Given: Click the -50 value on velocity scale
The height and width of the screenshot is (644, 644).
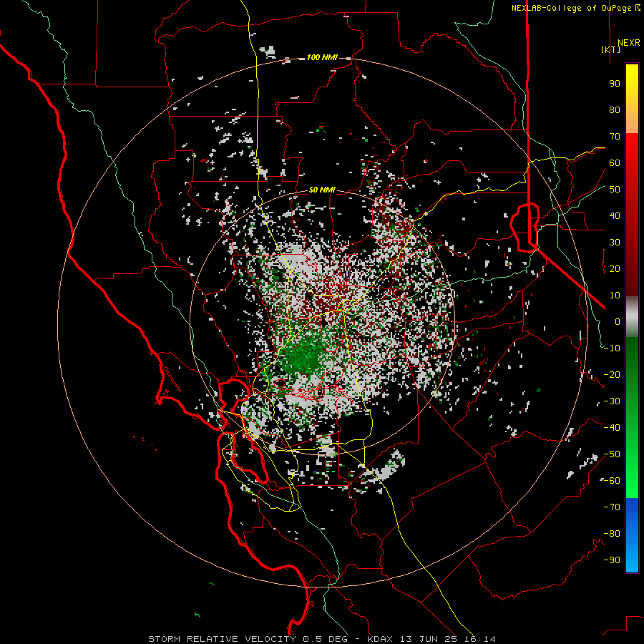Looking at the screenshot, I should [x=612, y=454].
